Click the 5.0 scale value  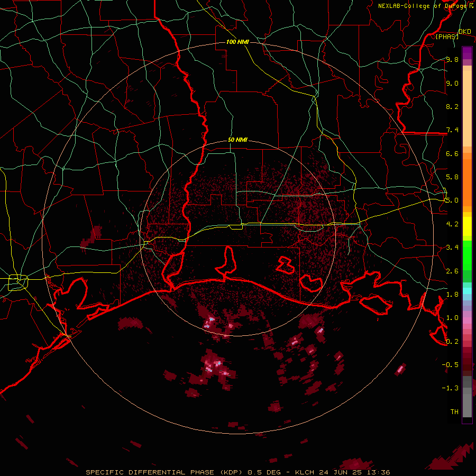tap(452, 200)
